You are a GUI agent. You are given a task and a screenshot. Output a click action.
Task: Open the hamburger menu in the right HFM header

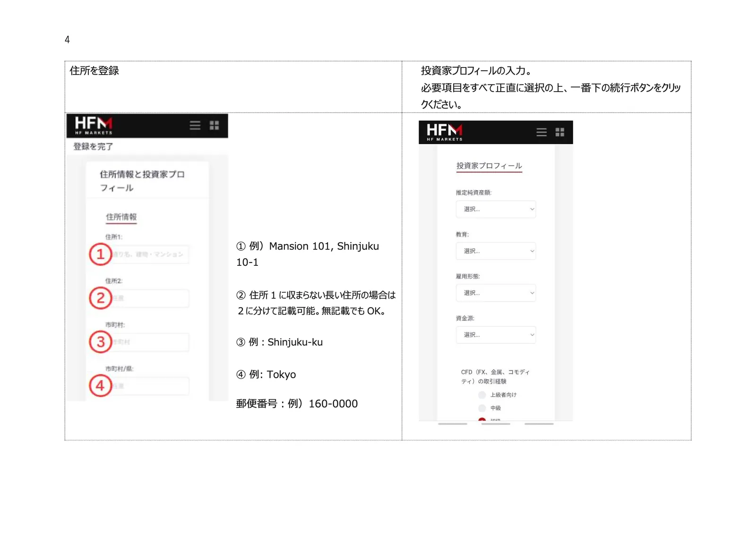541,132
